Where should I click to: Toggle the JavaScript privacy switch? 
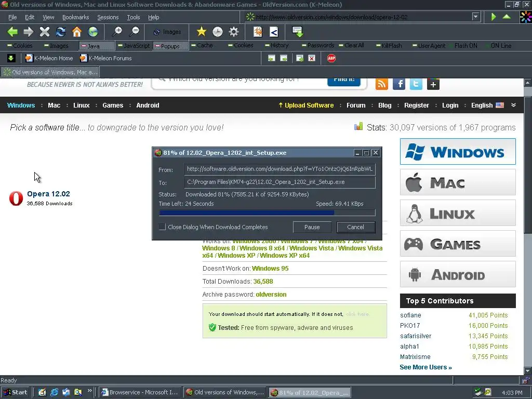134,46
